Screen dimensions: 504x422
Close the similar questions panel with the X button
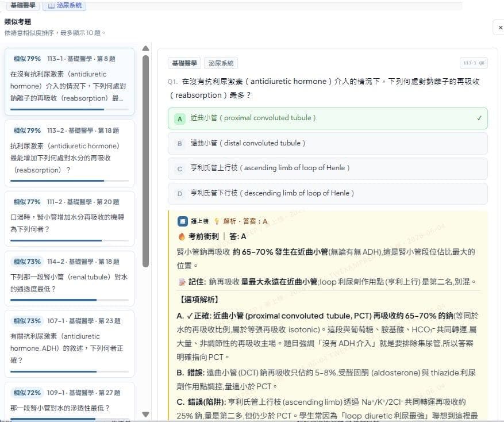tap(500, 28)
